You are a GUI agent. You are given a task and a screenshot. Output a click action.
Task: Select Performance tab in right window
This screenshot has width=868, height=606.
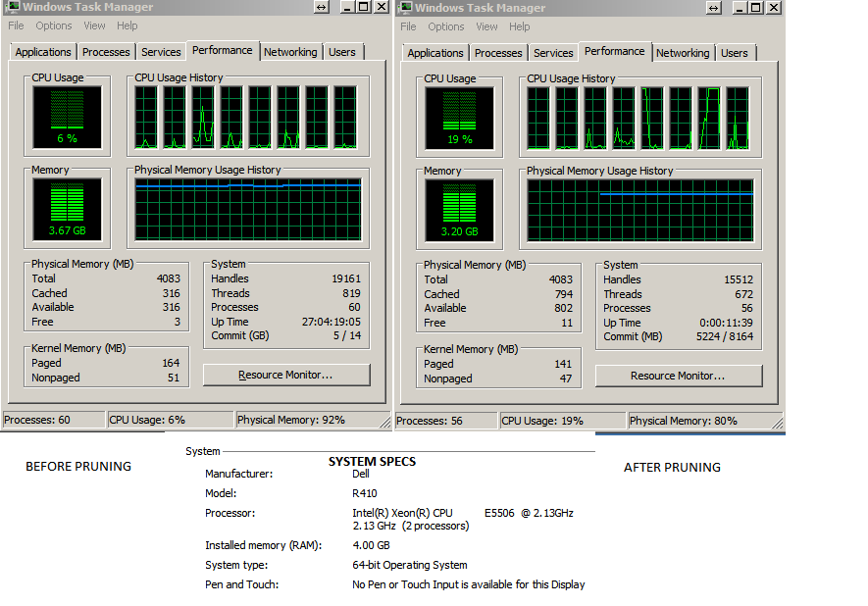(x=614, y=51)
